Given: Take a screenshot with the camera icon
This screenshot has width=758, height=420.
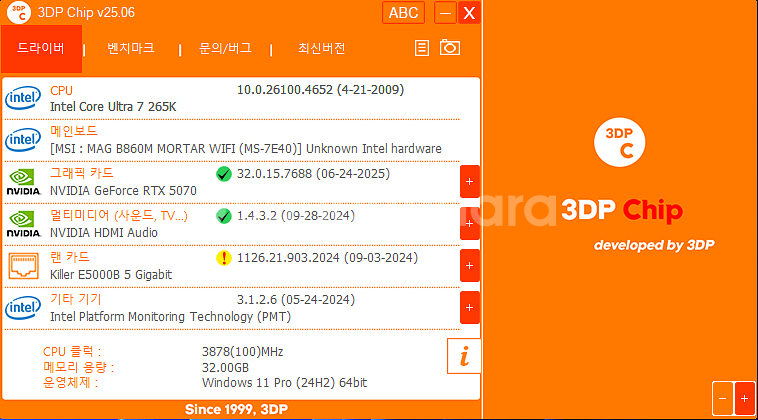Looking at the screenshot, I should (x=450, y=47).
